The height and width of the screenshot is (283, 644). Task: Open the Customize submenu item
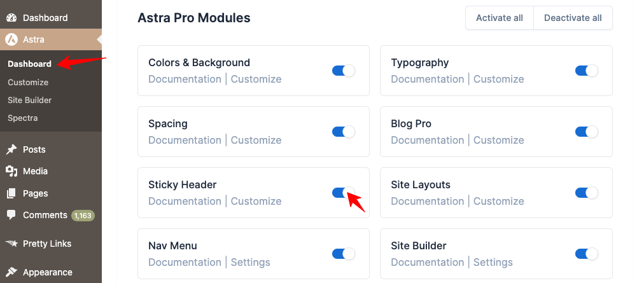tap(28, 82)
